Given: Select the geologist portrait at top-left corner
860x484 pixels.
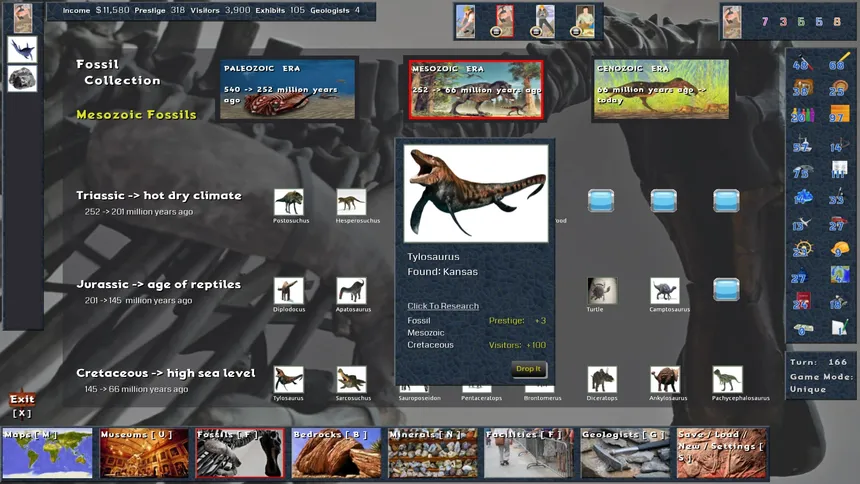Looking at the screenshot, I should tap(22, 18).
